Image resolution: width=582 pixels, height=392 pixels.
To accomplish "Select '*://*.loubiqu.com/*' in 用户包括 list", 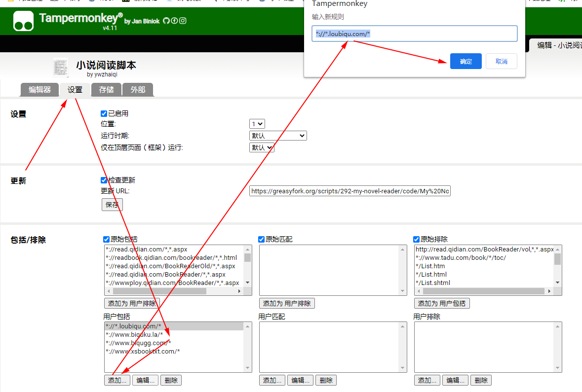I will (x=174, y=326).
